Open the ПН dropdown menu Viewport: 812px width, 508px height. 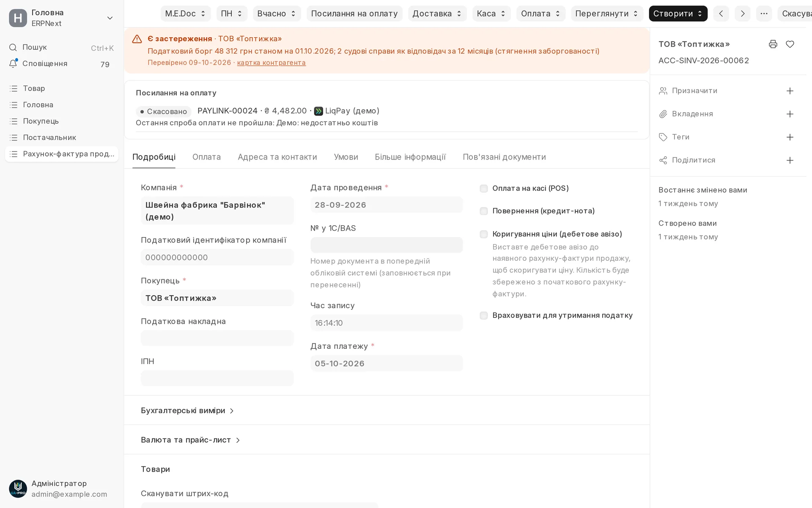[x=232, y=14]
